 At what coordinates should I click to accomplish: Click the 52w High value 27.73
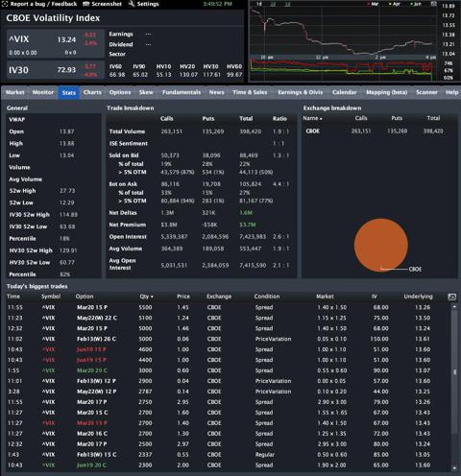(67, 191)
